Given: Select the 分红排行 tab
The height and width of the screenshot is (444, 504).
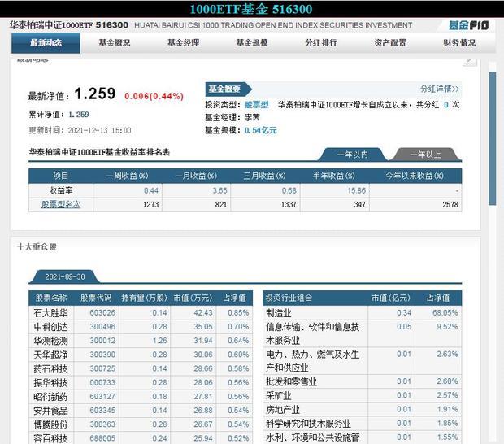Looking at the screenshot, I should coord(321,43).
